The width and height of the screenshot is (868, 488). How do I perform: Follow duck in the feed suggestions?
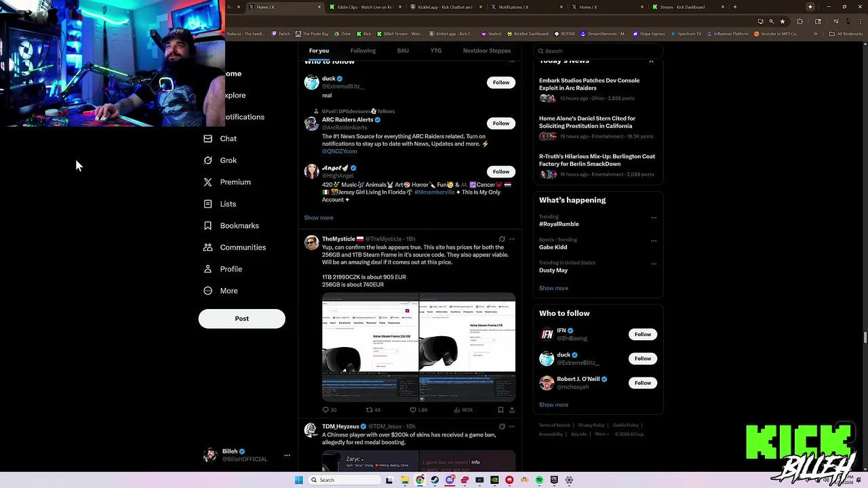(501, 83)
